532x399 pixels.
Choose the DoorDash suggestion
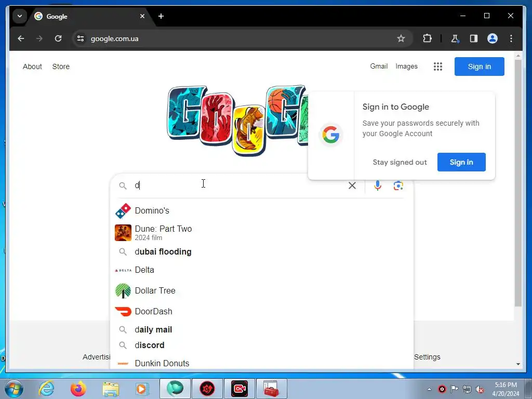(262, 312)
